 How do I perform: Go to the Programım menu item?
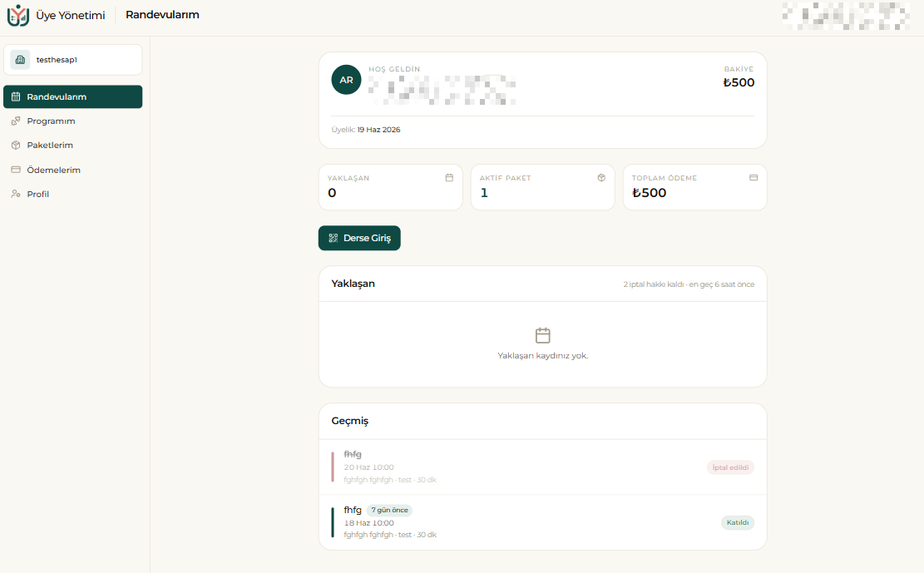[x=51, y=121]
